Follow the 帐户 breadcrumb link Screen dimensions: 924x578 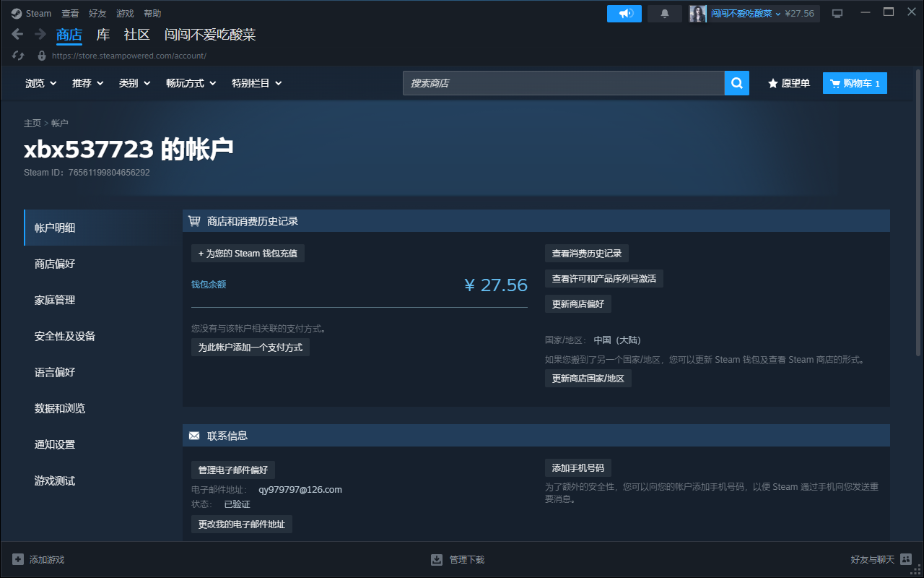point(60,124)
